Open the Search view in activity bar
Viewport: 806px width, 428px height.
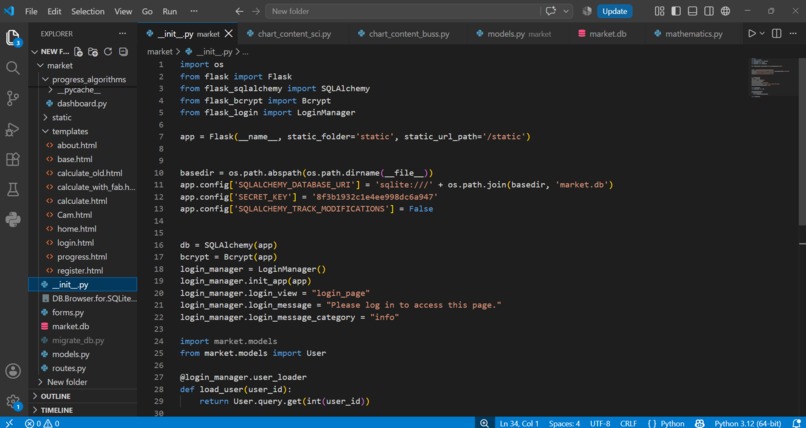pyautogui.click(x=13, y=68)
